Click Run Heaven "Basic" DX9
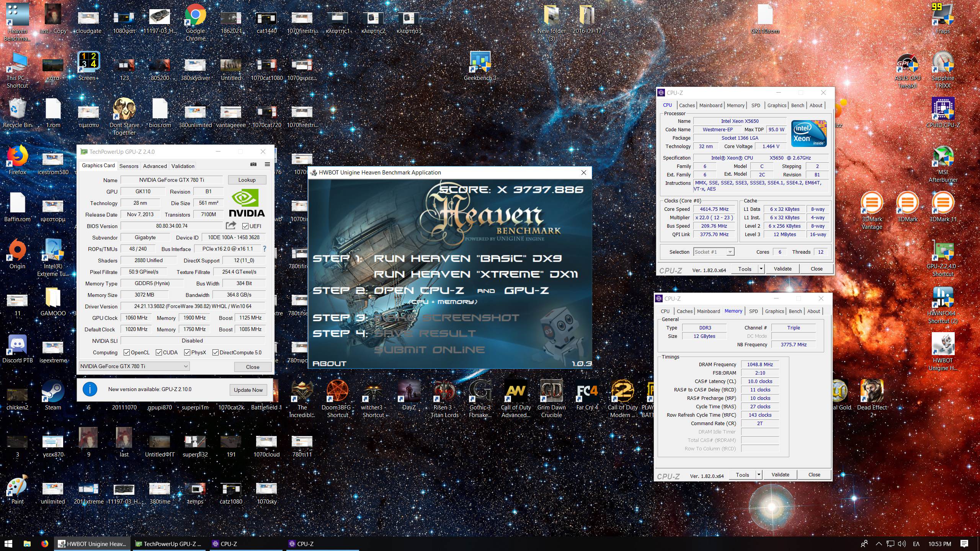This screenshot has width=980, height=551. pos(467,258)
